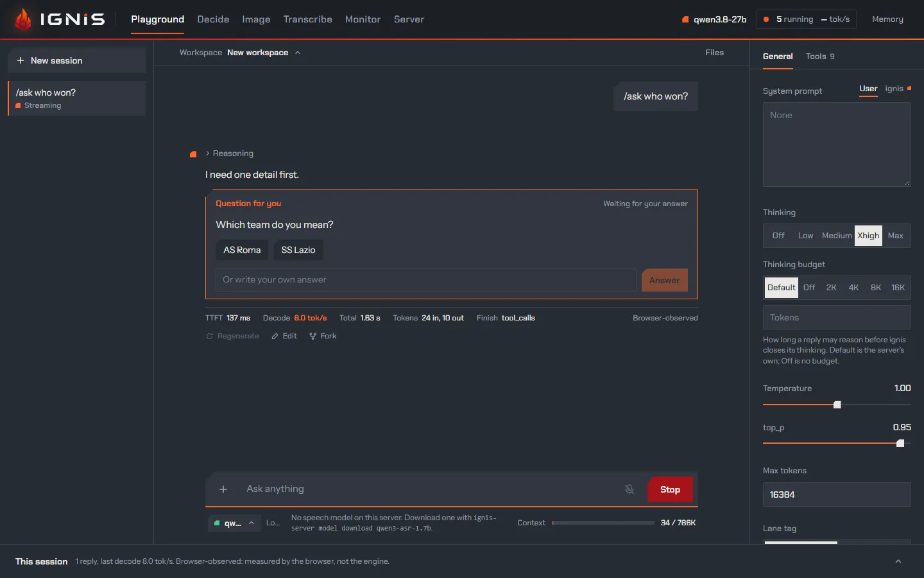Click the Edit pencil action
The image size is (924, 578).
click(x=284, y=336)
